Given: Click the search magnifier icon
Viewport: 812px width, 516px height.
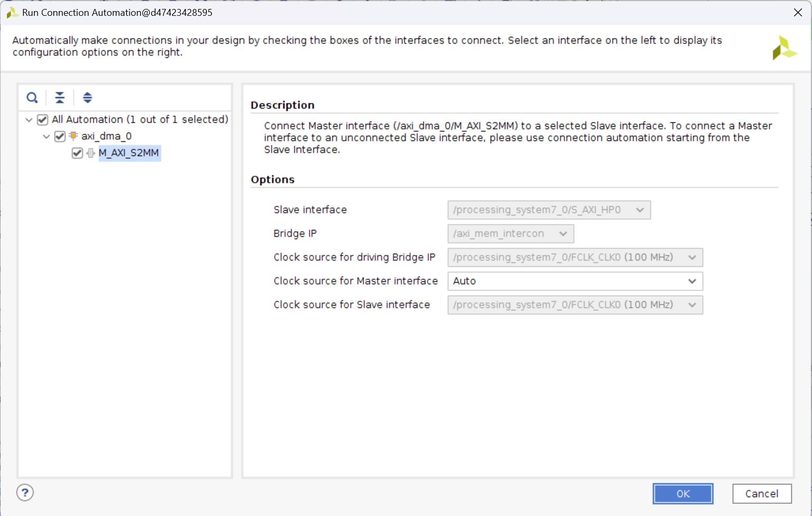Looking at the screenshot, I should 32,98.
